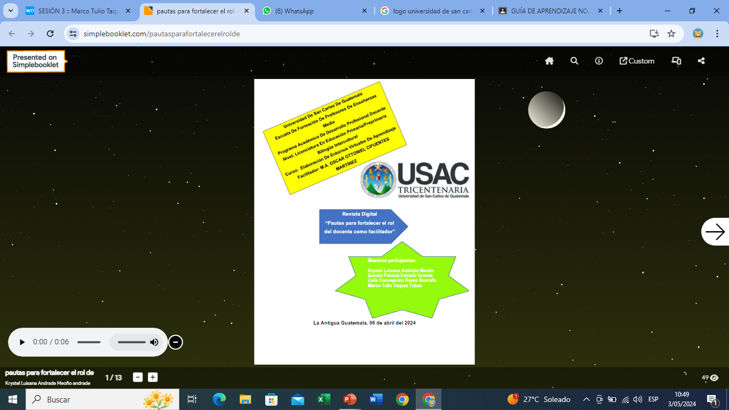This screenshot has height=410, width=729.
Task: Expand the hidden system tray icons
Action: (586, 399)
